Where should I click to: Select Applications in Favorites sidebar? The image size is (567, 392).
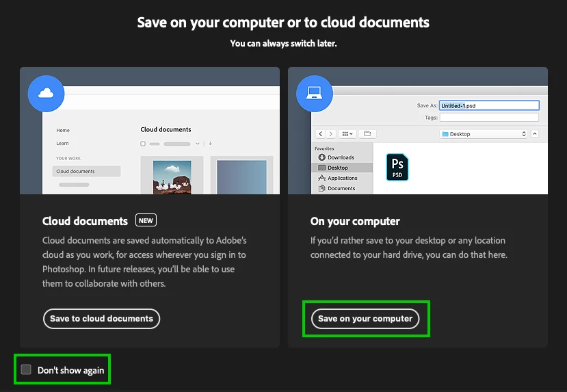(342, 178)
